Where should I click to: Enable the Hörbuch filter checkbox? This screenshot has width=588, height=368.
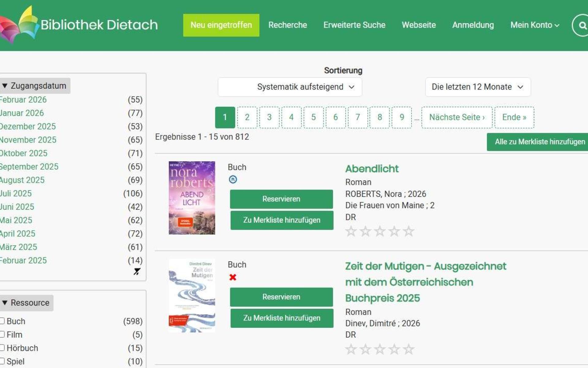coord(2,348)
